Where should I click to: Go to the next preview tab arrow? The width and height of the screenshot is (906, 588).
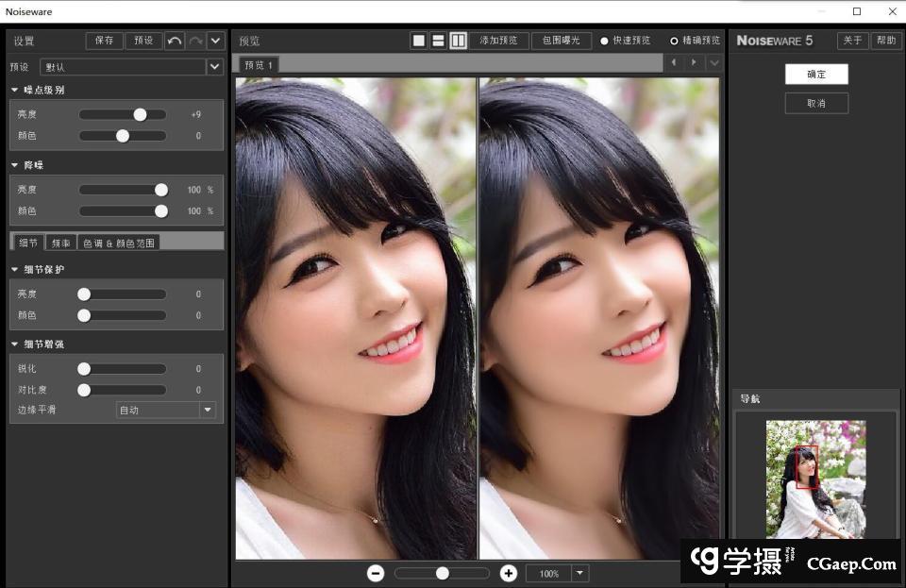coord(694,62)
